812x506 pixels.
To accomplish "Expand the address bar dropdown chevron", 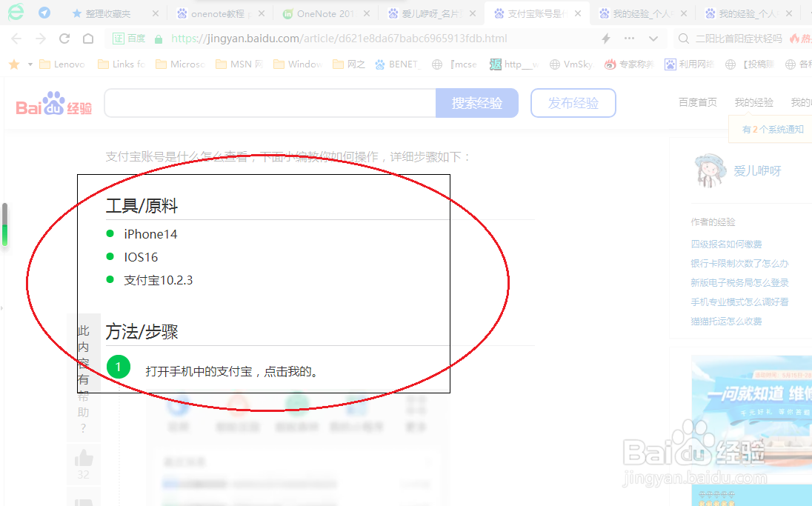I will point(653,39).
